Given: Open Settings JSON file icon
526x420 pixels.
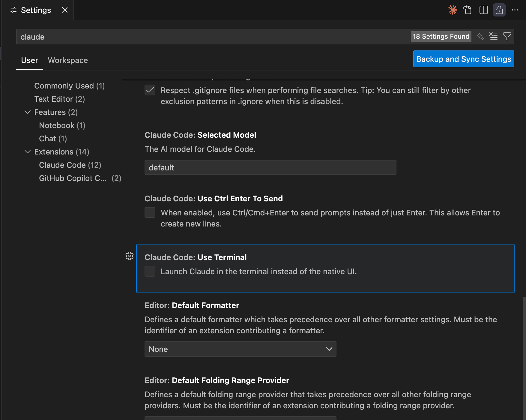Looking at the screenshot, I should coord(468,10).
